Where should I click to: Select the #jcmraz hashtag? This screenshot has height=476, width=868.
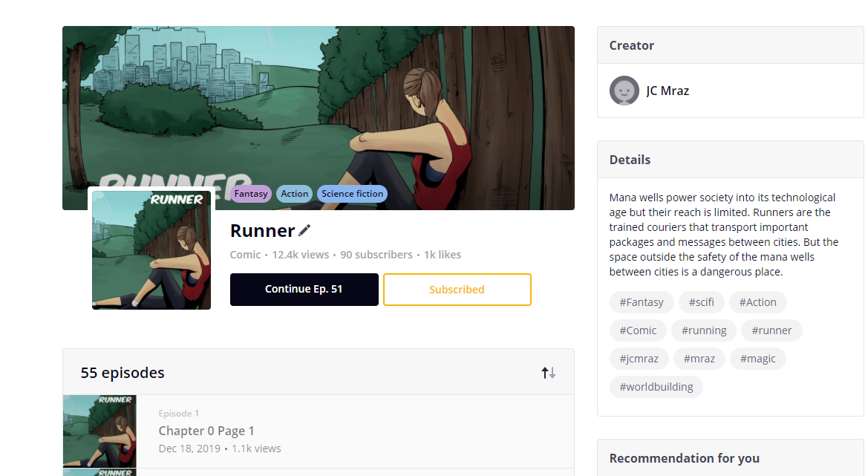coord(639,359)
